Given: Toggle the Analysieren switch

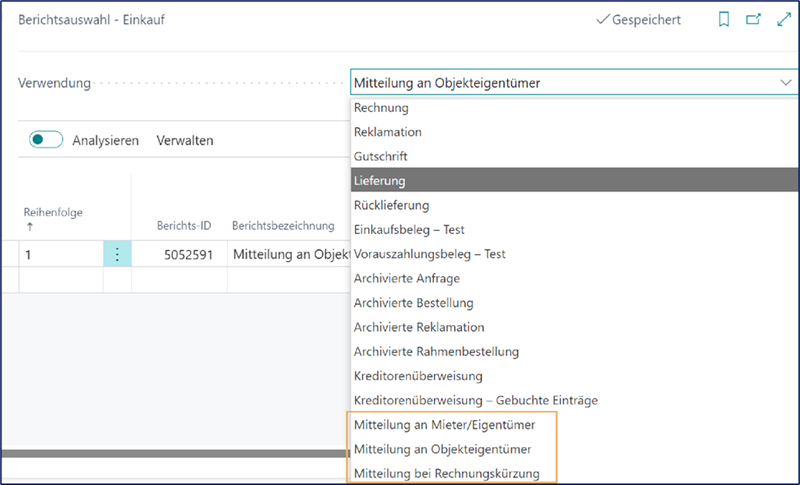Looking at the screenshot, I should 46,141.
